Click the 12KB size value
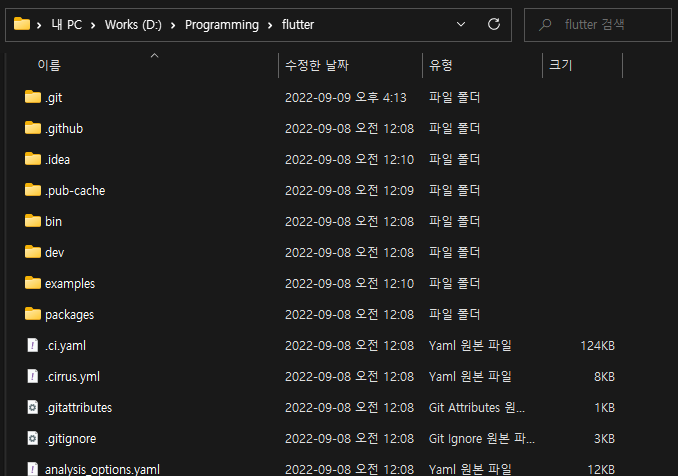 coord(601,470)
